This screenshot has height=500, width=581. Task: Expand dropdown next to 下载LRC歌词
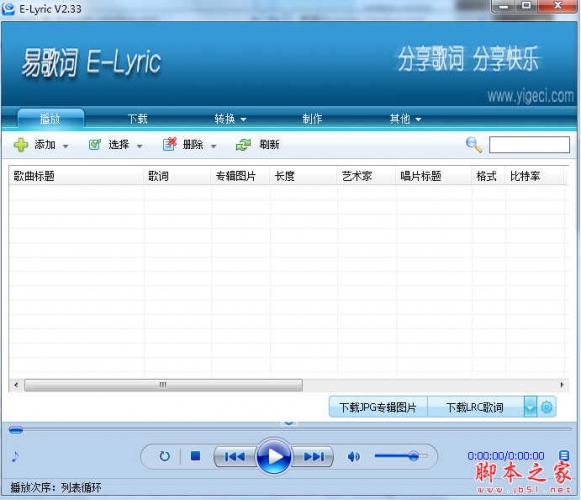[x=531, y=407]
